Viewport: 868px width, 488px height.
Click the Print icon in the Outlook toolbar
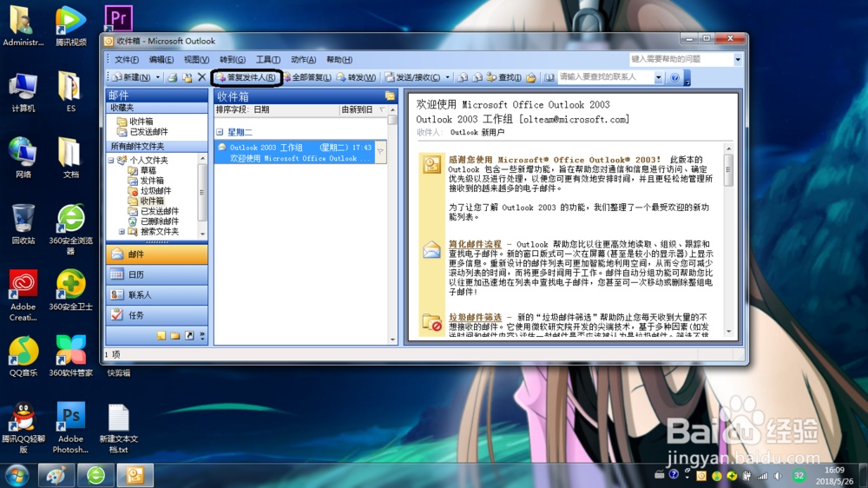tap(173, 77)
